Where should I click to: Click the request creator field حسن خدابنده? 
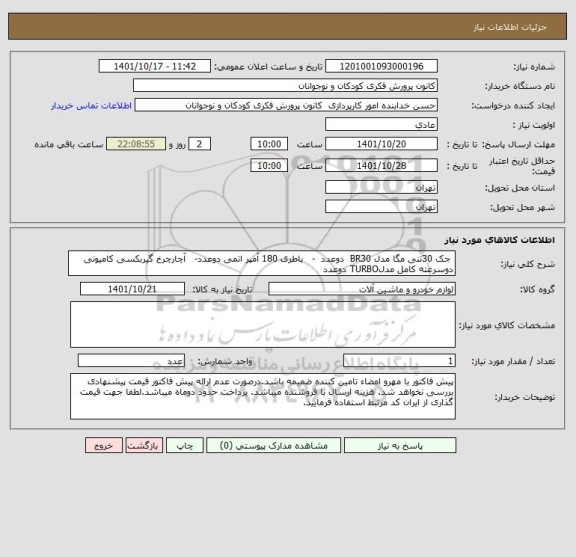(286, 105)
